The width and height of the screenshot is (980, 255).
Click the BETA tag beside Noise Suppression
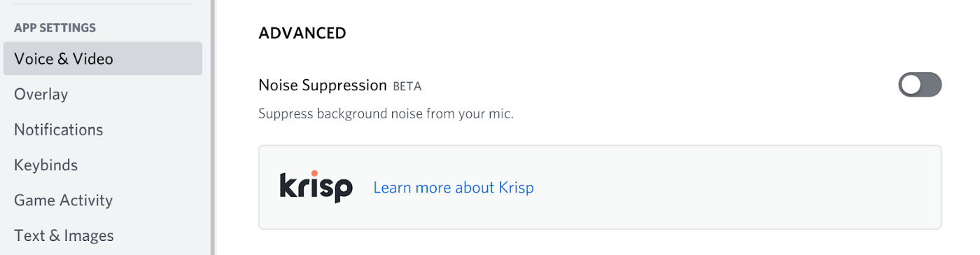407,86
